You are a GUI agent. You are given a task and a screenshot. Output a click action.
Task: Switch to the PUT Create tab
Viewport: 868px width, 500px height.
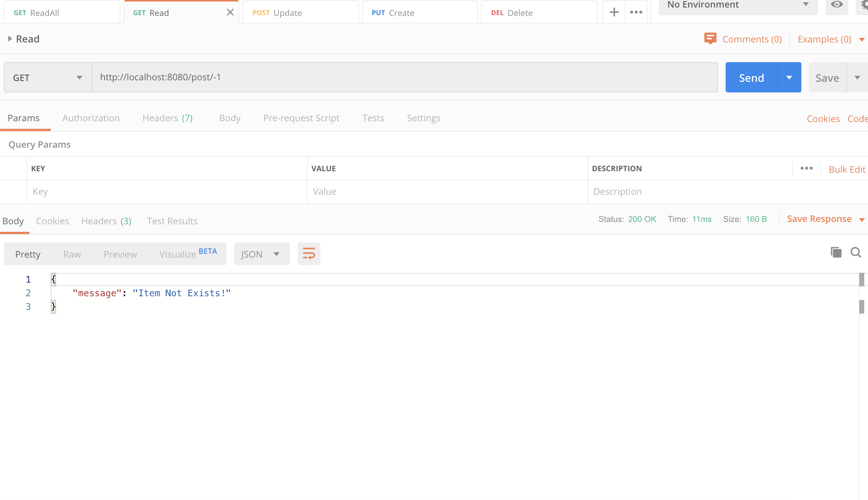(x=420, y=12)
